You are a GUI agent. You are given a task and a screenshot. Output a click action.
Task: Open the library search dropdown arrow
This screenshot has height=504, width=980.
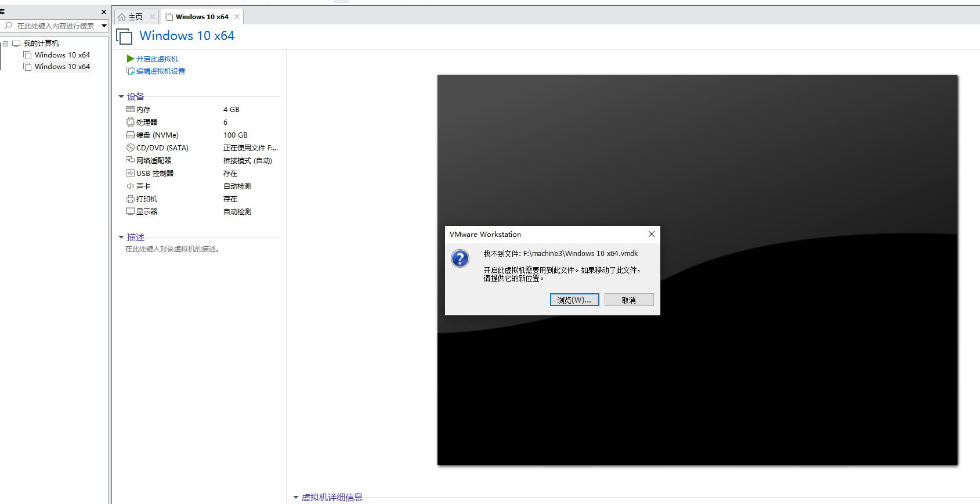(104, 26)
